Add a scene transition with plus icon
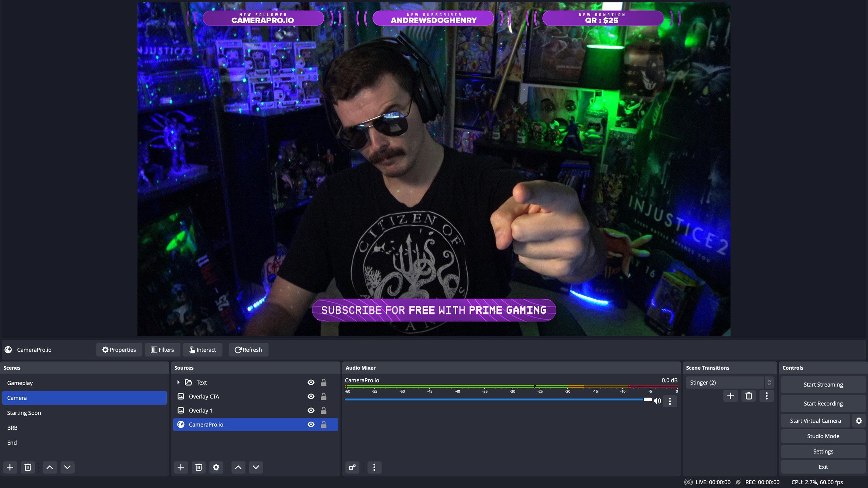 730,396
